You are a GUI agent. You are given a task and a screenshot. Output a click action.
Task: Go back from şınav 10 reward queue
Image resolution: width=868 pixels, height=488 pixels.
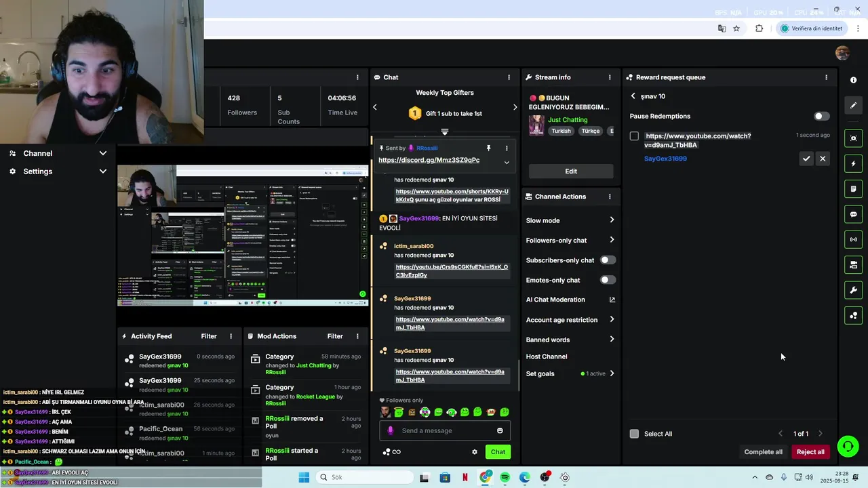coord(633,96)
